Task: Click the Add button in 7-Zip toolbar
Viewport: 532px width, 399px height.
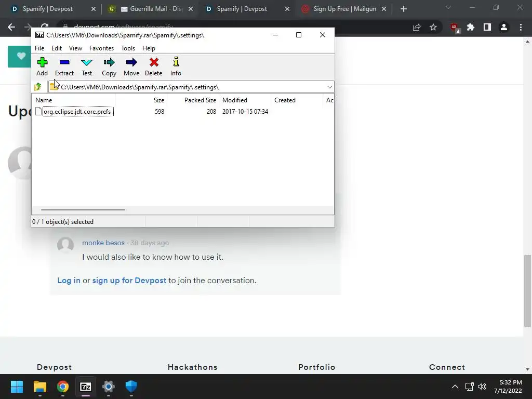Action: pos(42,67)
